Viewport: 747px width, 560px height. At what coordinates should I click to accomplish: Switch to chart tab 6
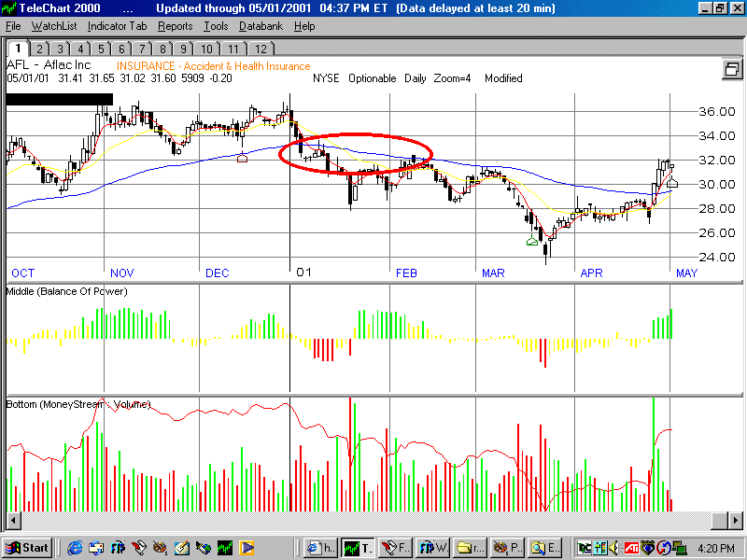(121, 49)
